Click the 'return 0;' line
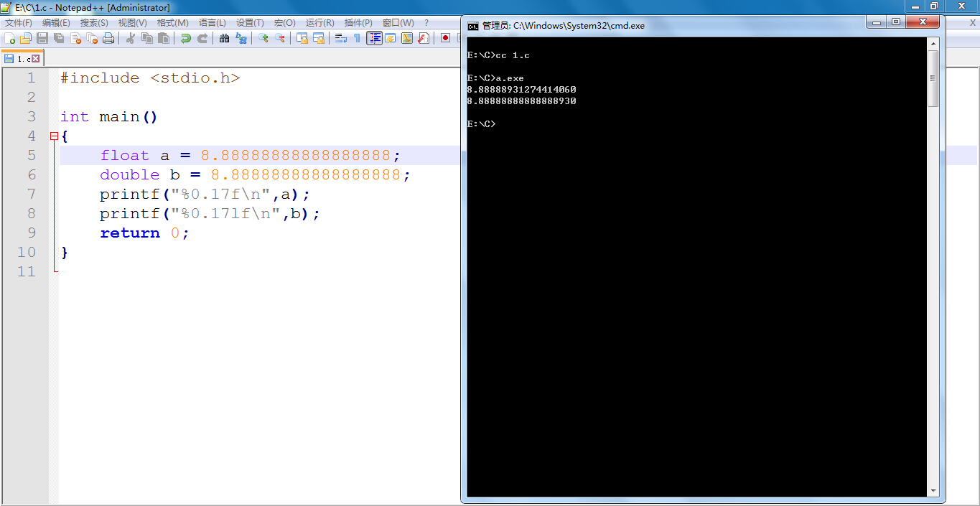Image resolution: width=980 pixels, height=506 pixels. (x=144, y=233)
